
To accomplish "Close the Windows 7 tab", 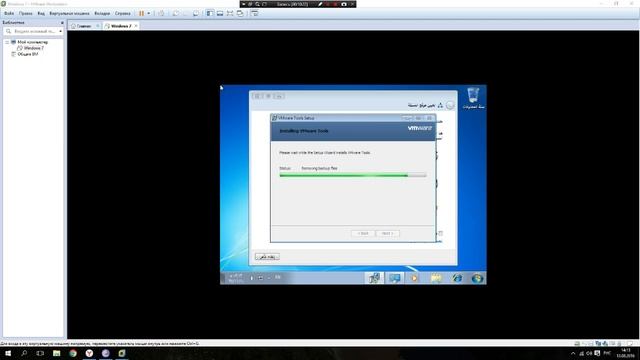I will tap(136, 26).
